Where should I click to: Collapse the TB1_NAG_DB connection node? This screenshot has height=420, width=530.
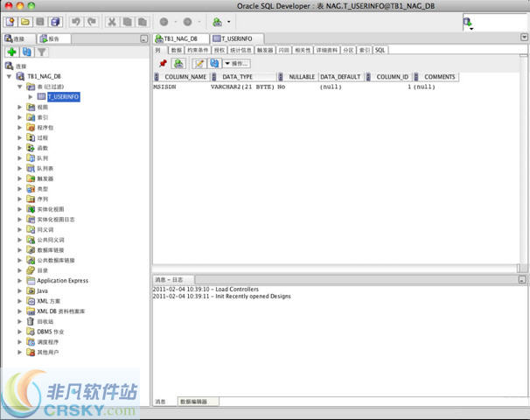[9, 76]
